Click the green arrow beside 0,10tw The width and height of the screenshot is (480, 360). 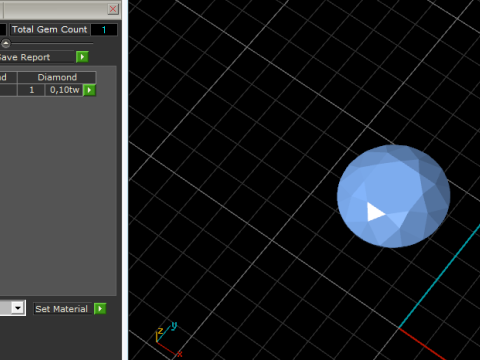89,90
